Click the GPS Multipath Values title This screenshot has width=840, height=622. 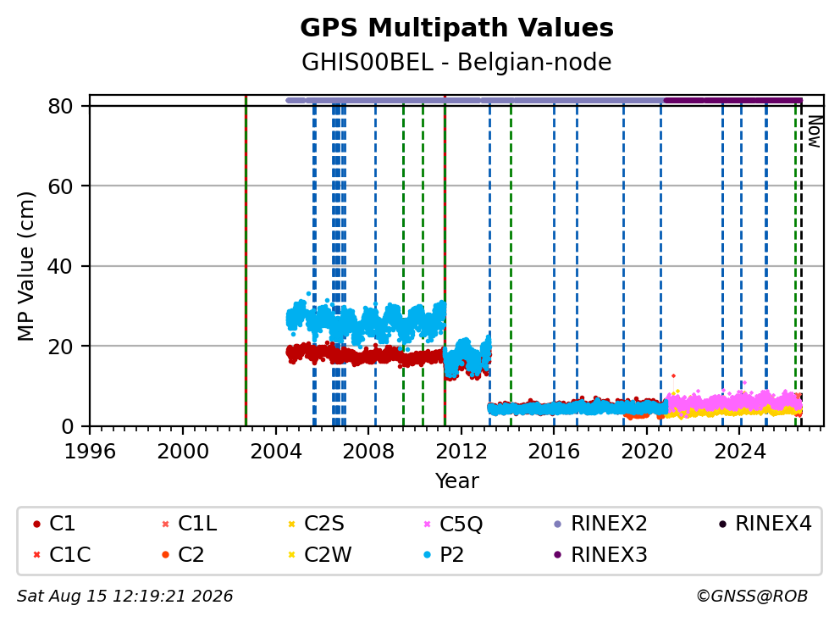[x=456, y=28]
